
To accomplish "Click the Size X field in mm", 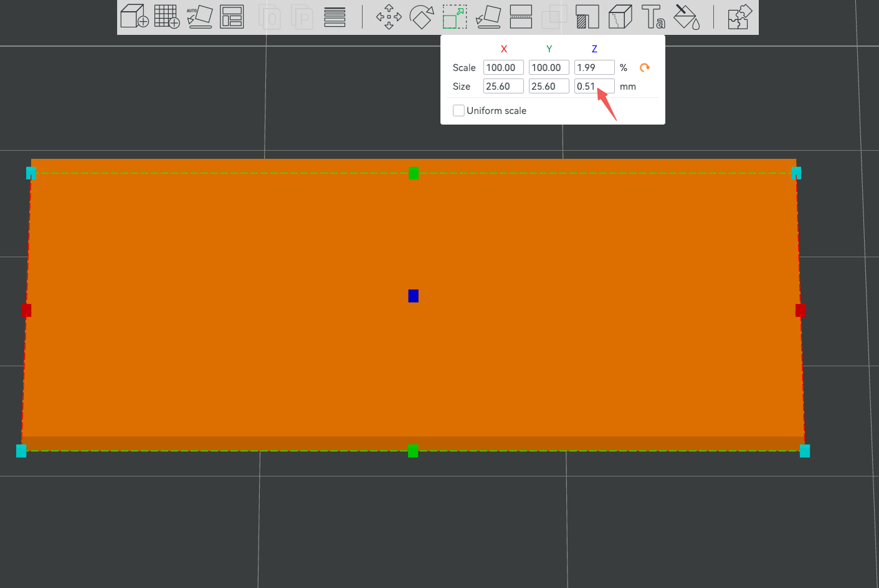I will [503, 86].
